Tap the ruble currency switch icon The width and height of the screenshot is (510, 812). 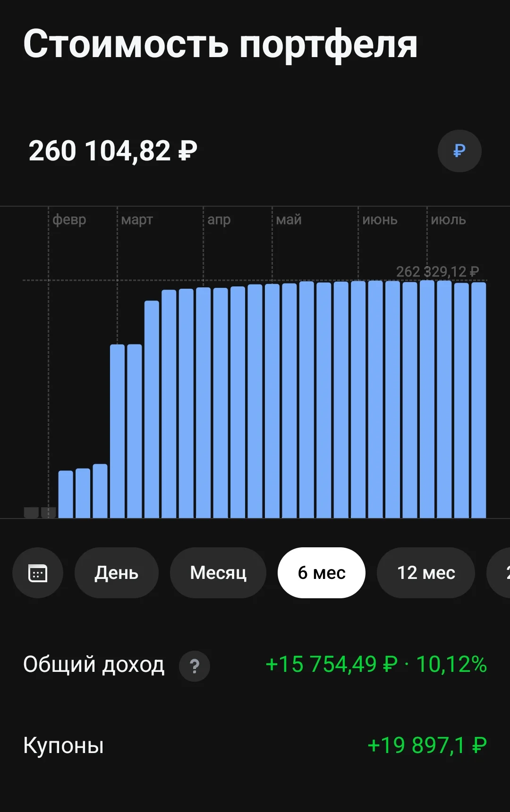tap(459, 151)
